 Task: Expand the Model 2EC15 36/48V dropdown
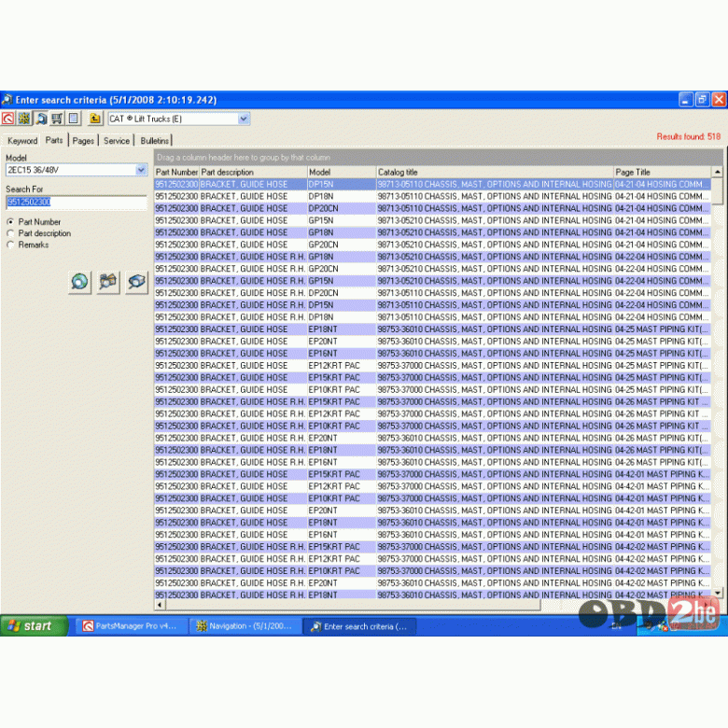tap(141, 170)
